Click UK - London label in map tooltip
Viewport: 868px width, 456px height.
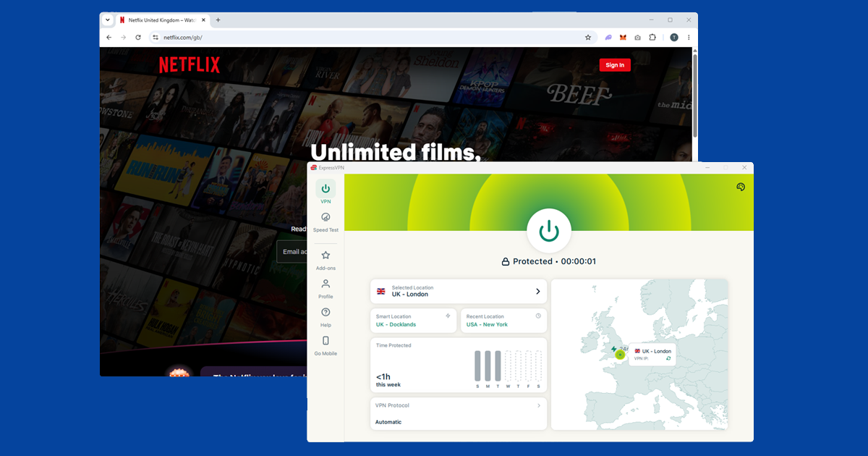657,351
